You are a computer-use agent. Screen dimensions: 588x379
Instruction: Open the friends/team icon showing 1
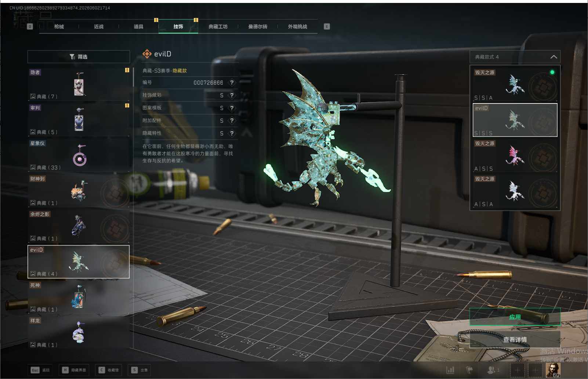click(493, 370)
